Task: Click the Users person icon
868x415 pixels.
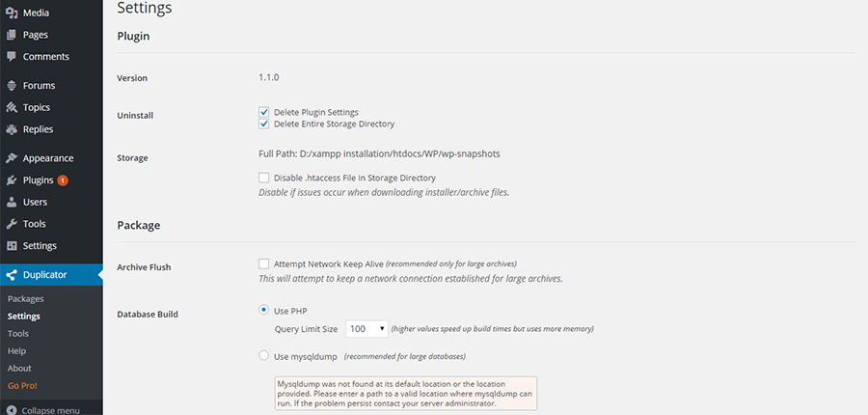Action: click(11, 202)
